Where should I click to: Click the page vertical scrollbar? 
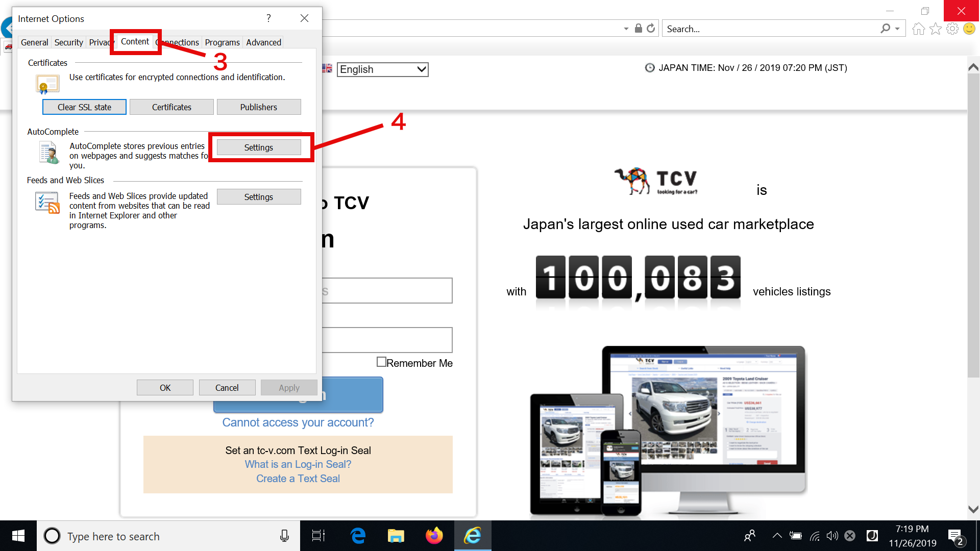(973, 224)
